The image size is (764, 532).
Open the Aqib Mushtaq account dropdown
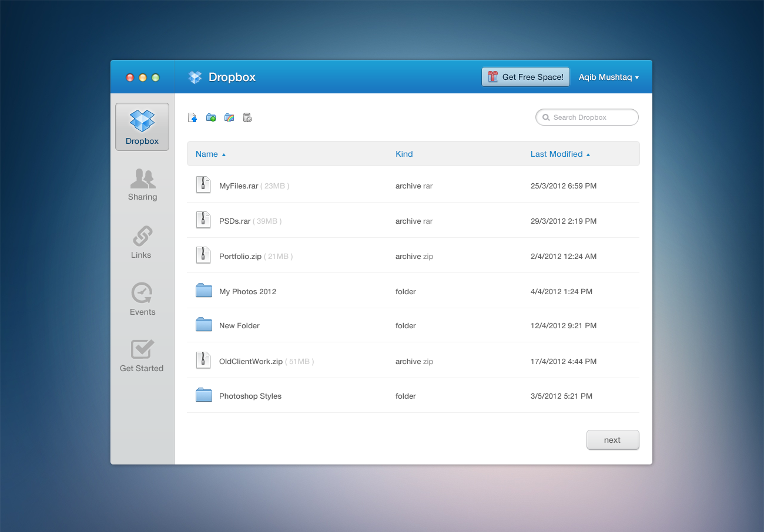point(608,77)
